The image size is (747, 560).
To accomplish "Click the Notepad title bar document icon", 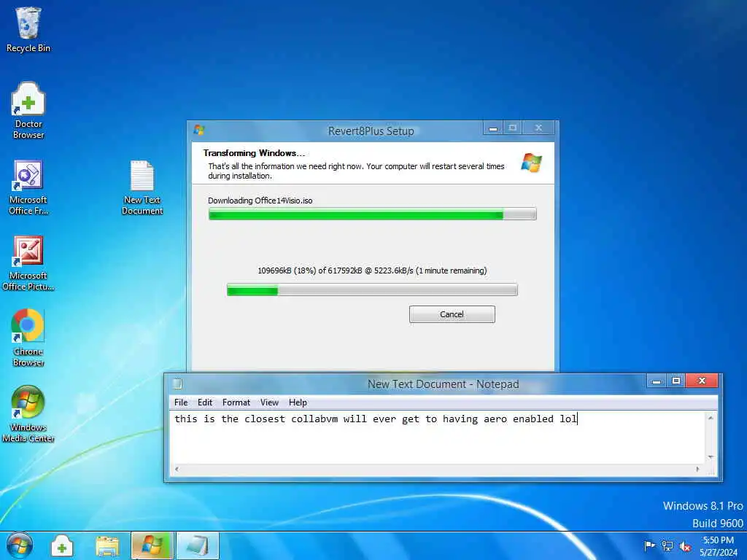I will [x=178, y=384].
